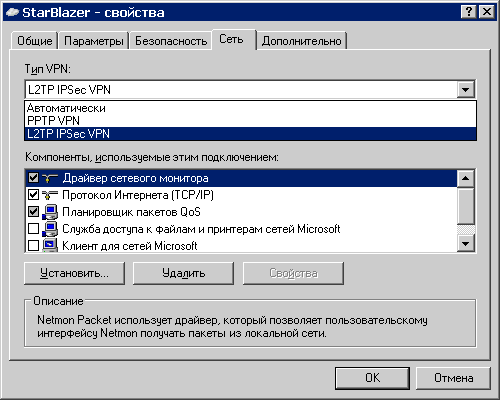Screen dimensions: 500x400
Task: Close the StarBlazer properties dialog
Action: pos(487,12)
